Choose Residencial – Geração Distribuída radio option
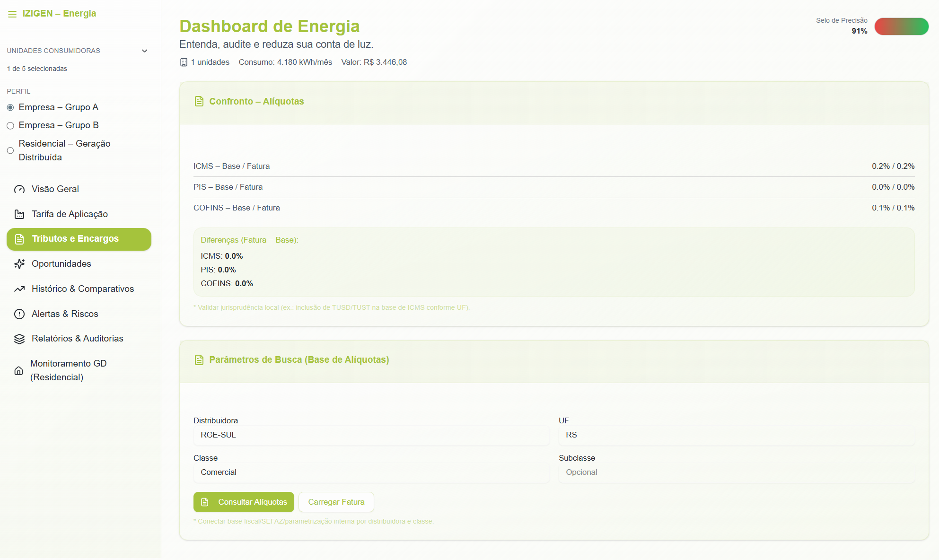939x560 pixels. [x=10, y=150]
